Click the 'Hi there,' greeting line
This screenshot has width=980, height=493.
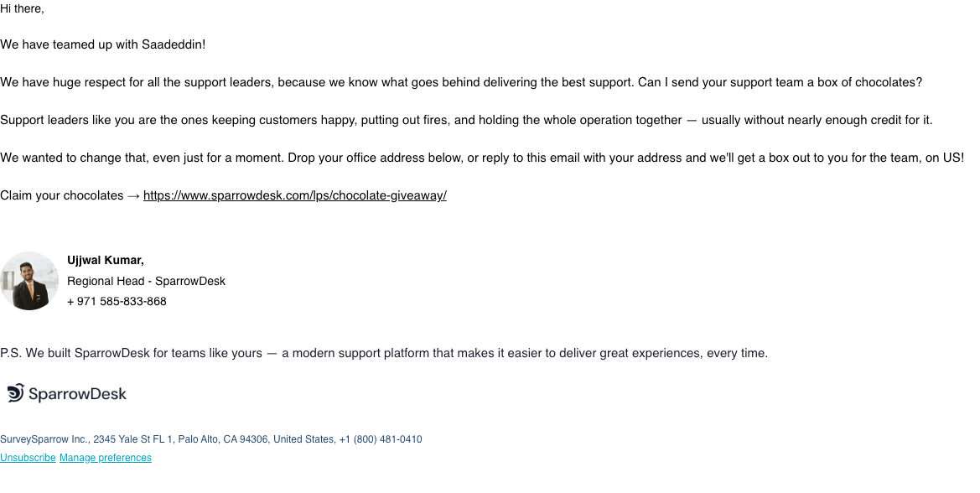(x=22, y=8)
